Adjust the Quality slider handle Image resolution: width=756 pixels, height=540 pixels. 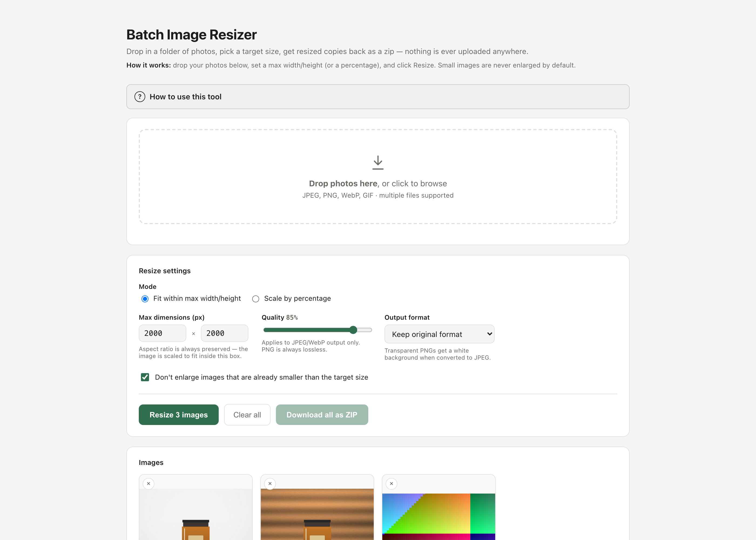pos(353,330)
